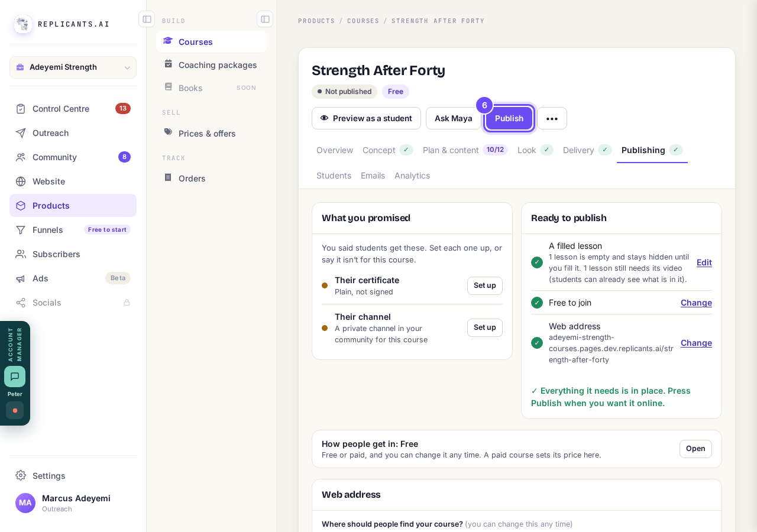
Task: Click Change link for Web address
Action: click(696, 343)
